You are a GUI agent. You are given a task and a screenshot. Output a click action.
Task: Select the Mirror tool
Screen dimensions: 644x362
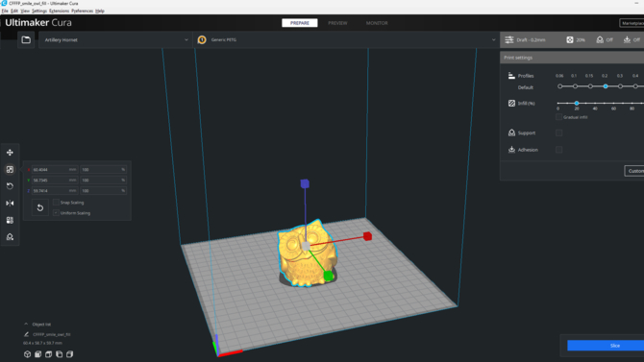pyautogui.click(x=10, y=204)
